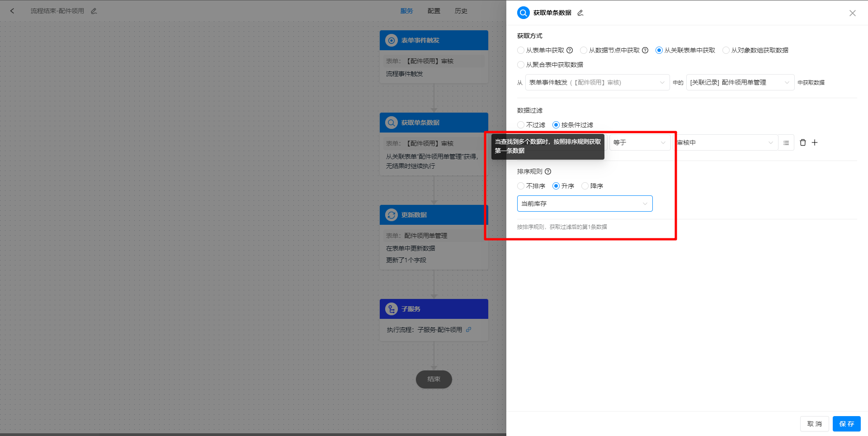Select the 不过滤 data filter option
The width and height of the screenshot is (868, 436).
(x=520, y=125)
